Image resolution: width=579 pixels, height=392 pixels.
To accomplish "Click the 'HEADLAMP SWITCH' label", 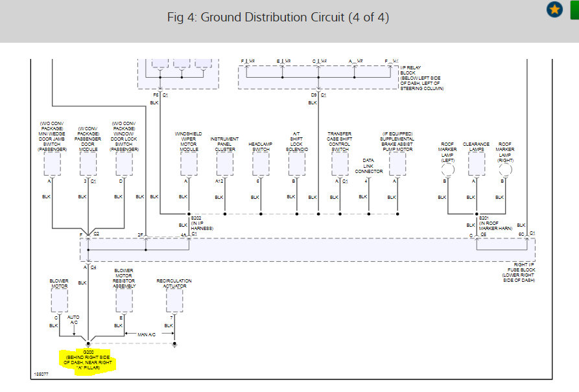I will tap(261, 146).
